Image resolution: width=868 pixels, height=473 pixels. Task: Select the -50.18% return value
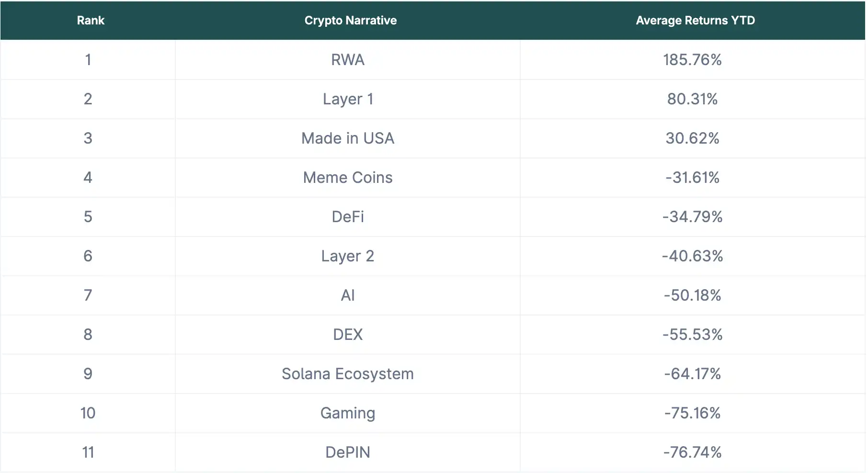[x=692, y=295]
